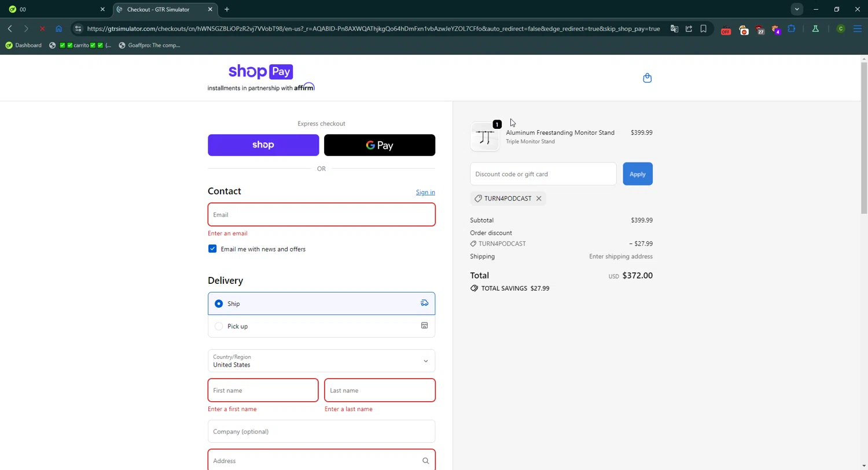The width and height of the screenshot is (868, 470).
Task: Go forward with the browser forward arrow
Action: click(26, 28)
